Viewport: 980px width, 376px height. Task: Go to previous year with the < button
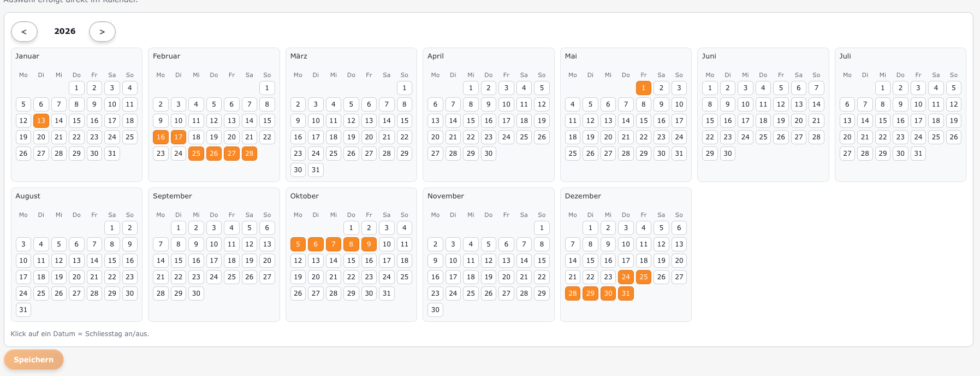click(x=24, y=32)
